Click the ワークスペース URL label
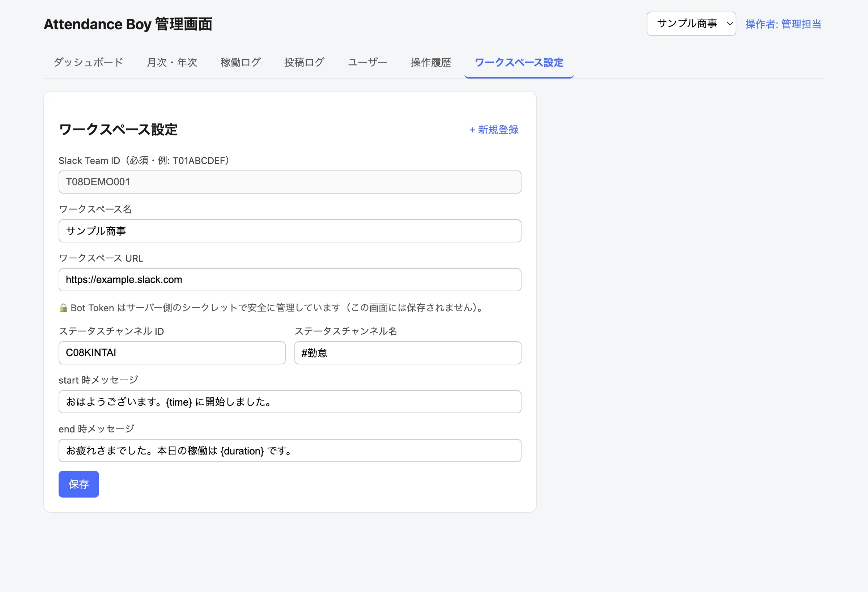The height and width of the screenshot is (592, 868). tap(101, 258)
